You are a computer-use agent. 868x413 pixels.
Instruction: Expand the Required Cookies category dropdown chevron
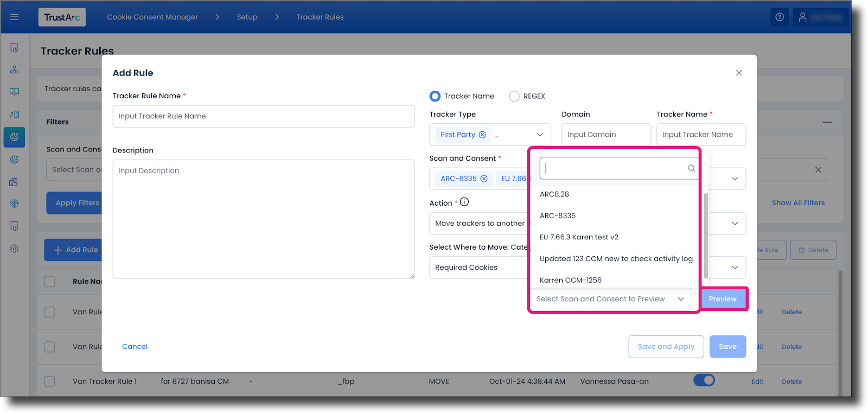tap(735, 268)
